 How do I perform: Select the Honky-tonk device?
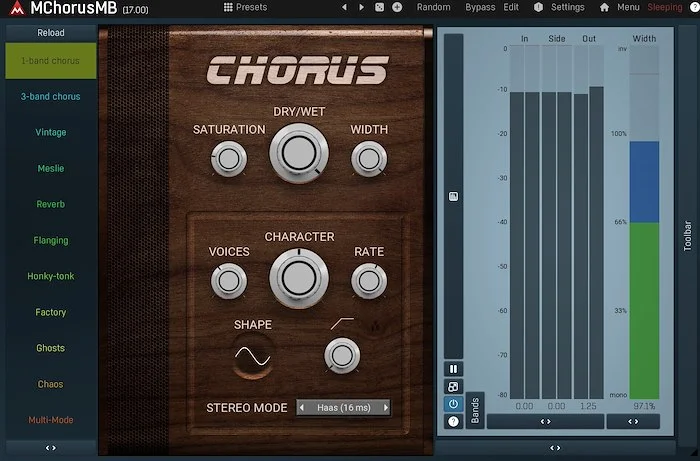(51, 276)
